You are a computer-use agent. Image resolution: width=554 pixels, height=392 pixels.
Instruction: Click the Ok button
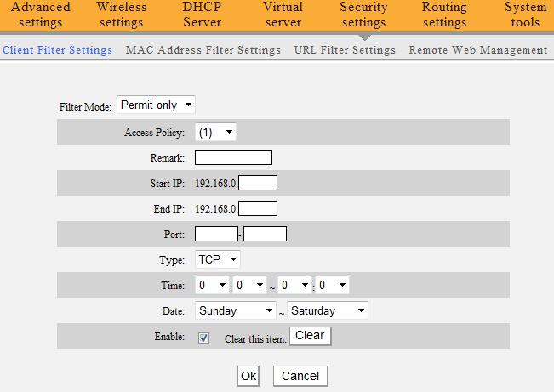tap(248, 376)
